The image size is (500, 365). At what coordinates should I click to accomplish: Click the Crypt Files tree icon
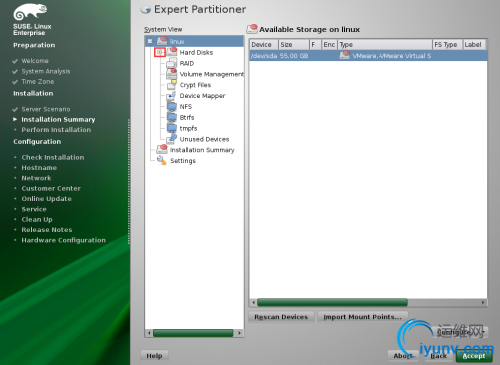point(172,85)
